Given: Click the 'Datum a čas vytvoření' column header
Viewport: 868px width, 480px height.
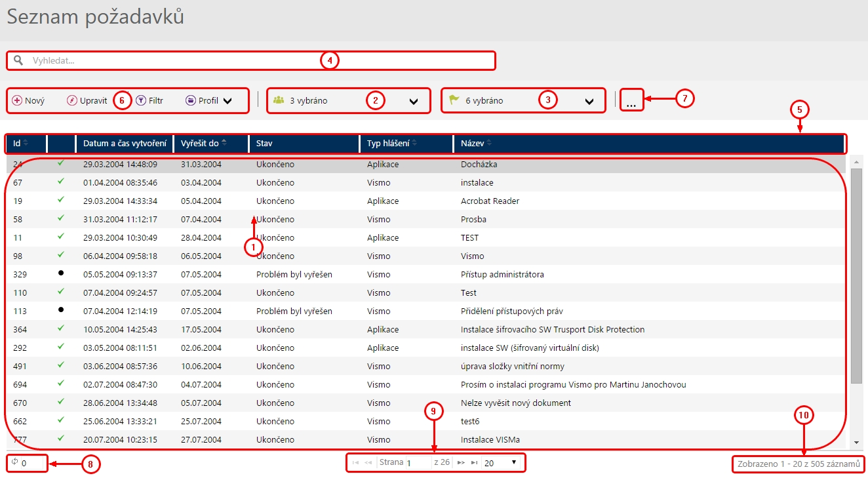Looking at the screenshot, I should click(125, 143).
